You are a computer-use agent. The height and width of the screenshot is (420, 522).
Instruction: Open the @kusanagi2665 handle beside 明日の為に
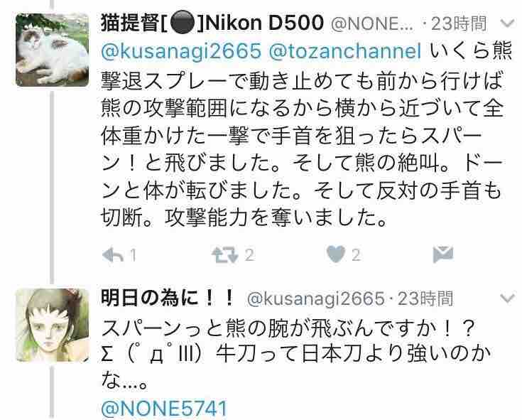(x=315, y=298)
